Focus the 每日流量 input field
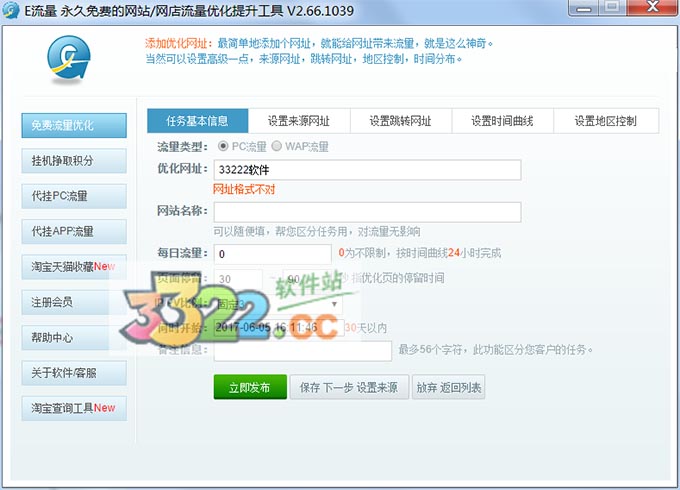The image size is (680, 490). [272, 254]
